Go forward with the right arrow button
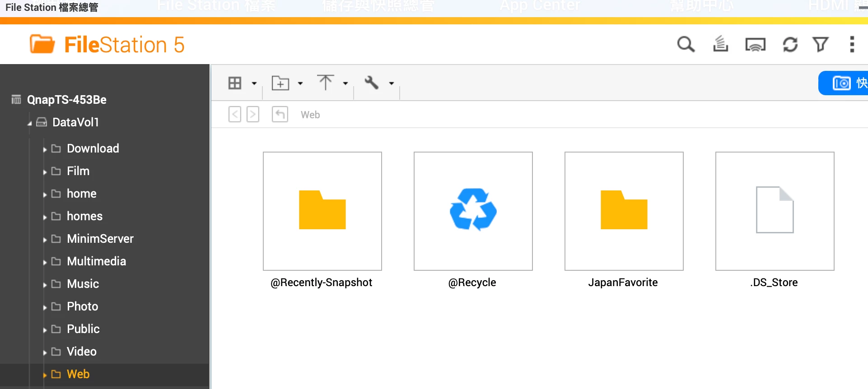The height and width of the screenshot is (389, 868). [x=253, y=114]
